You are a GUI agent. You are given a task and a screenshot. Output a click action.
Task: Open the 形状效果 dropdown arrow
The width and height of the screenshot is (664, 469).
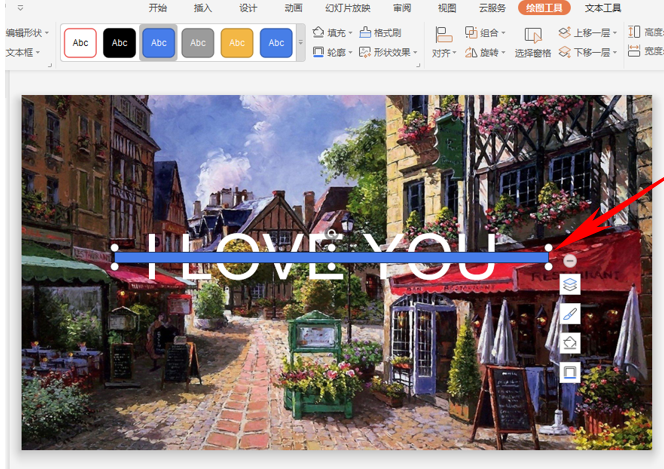(415, 52)
